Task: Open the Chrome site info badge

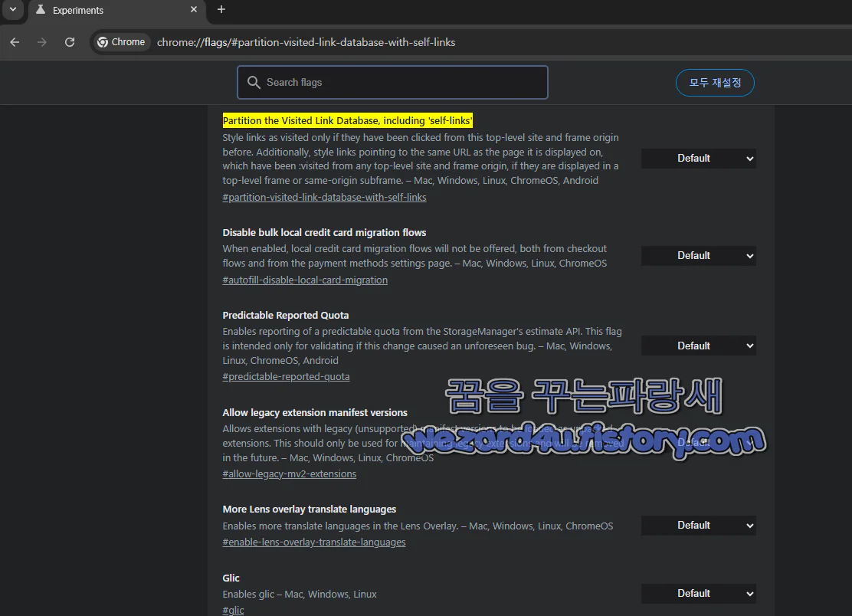Action: [x=120, y=42]
